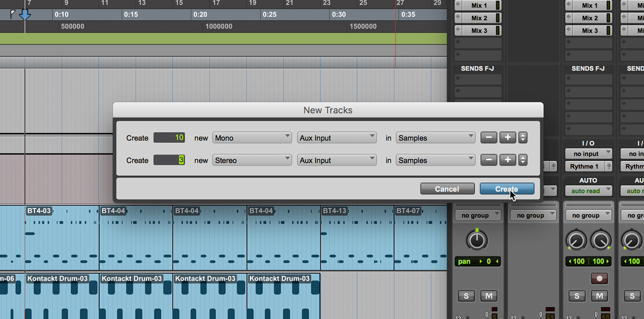Click send selector arrow beside Mix 3, Rythme 1 channel
The image size is (644, 319).
pos(569,31)
